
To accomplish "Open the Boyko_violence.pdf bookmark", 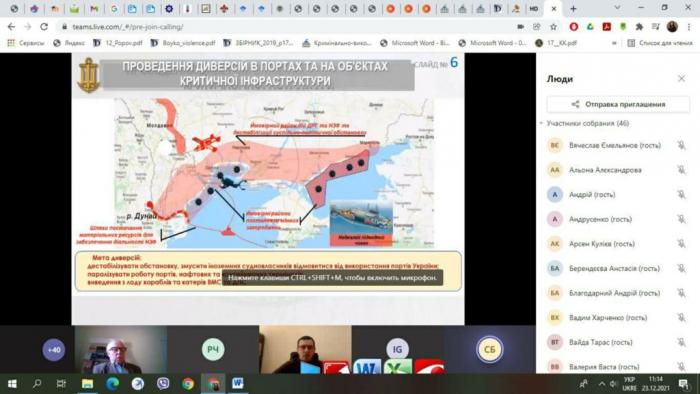I will 183,43.
